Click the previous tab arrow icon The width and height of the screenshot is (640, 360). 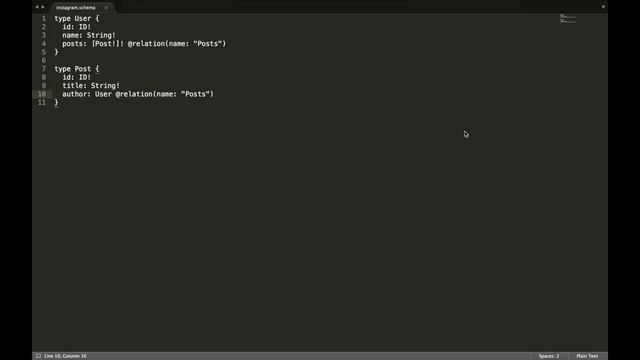37,7
